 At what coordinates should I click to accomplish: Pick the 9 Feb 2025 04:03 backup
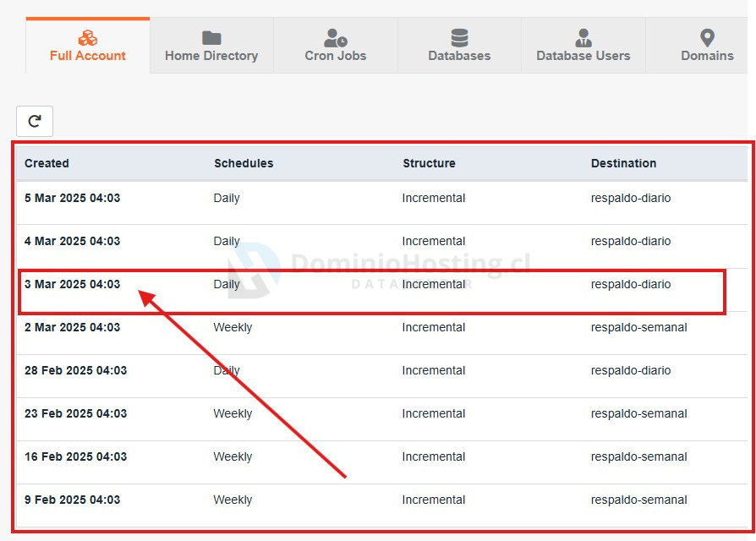tap(73, 500)
